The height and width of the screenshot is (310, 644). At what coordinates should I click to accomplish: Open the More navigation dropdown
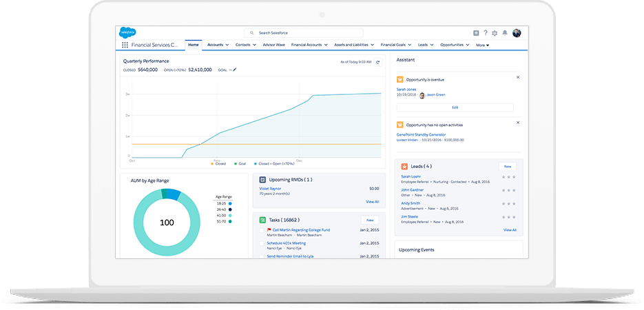click(482, 45)
